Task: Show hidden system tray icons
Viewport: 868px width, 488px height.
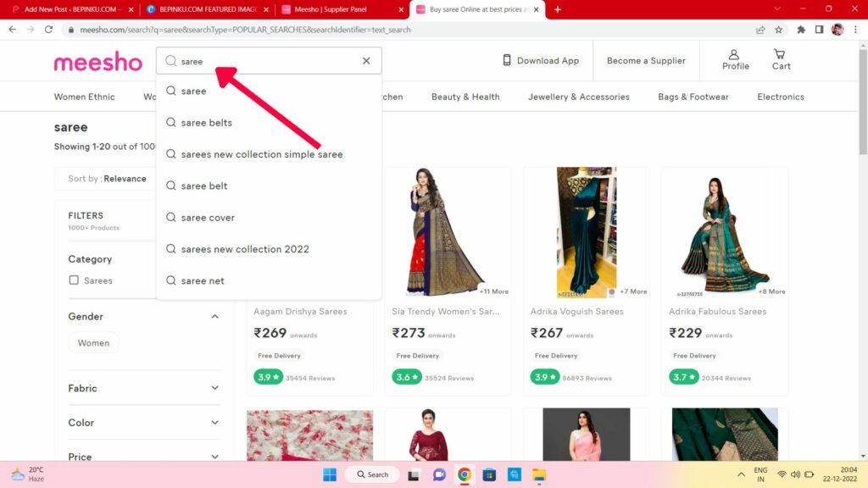Action: 741,474
